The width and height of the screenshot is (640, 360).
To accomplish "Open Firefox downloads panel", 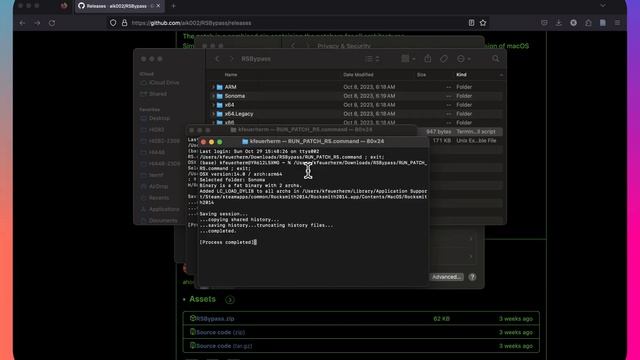I will point(559,23).
